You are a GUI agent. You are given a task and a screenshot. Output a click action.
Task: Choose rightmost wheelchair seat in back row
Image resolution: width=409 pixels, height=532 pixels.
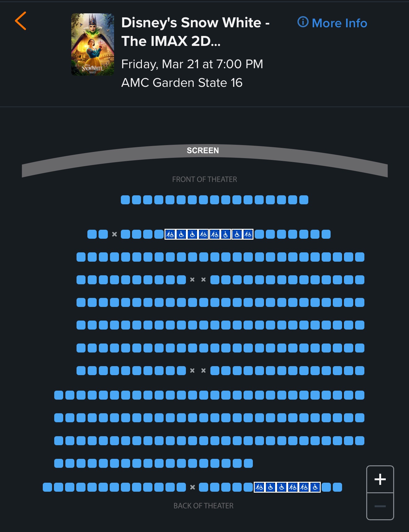(x=315, y=487)
